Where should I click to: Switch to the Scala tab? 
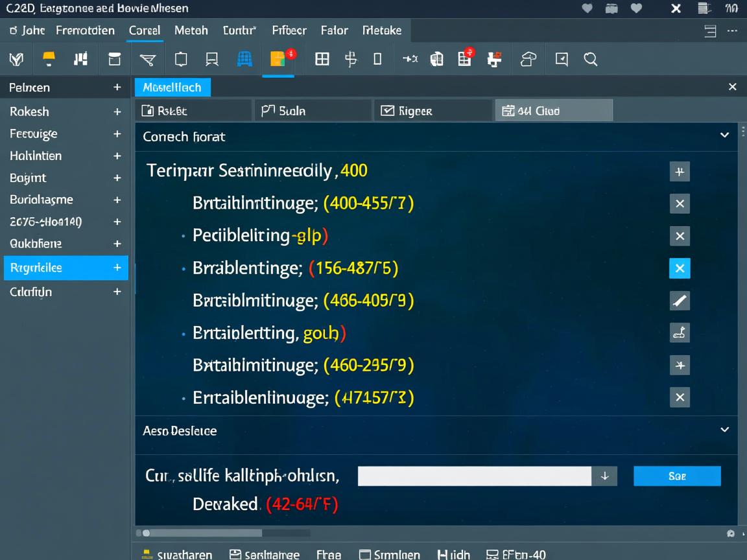click(x=313, y=111)
